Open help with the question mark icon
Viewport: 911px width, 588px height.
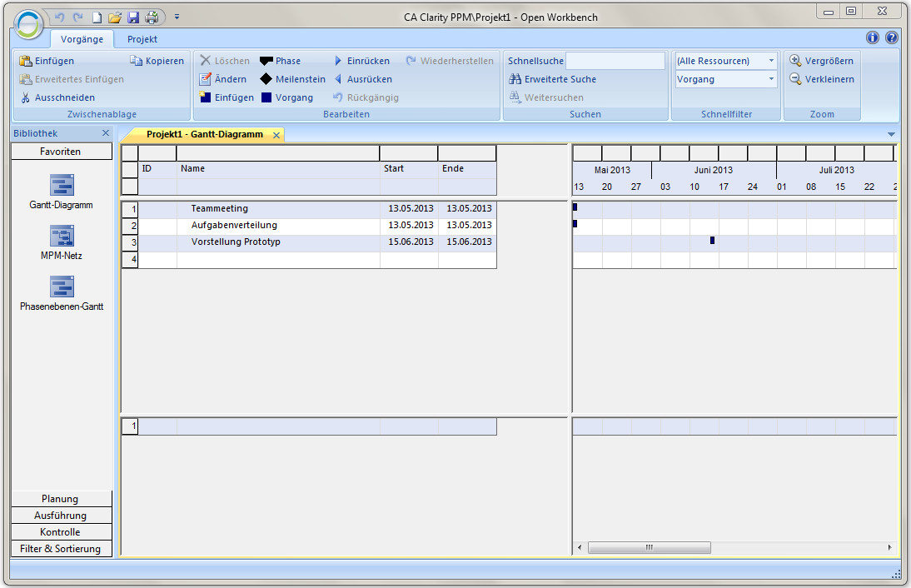click(x=892, y=37)
